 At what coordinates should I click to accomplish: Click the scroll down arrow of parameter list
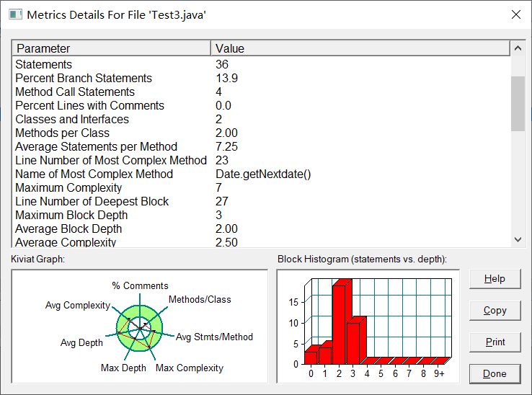(518, 239)
